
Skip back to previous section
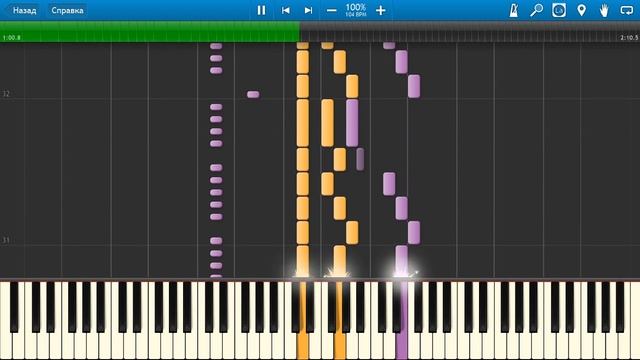click(286, 10)
